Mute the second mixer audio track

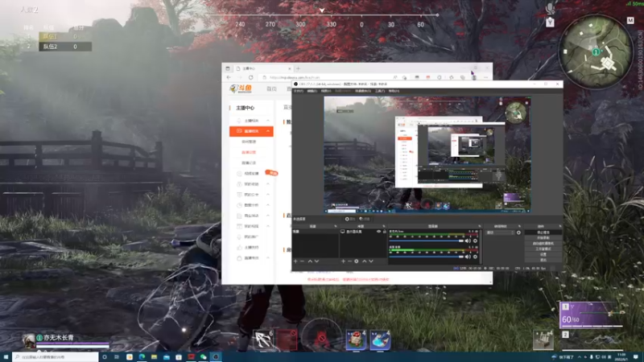pos(468,257)
